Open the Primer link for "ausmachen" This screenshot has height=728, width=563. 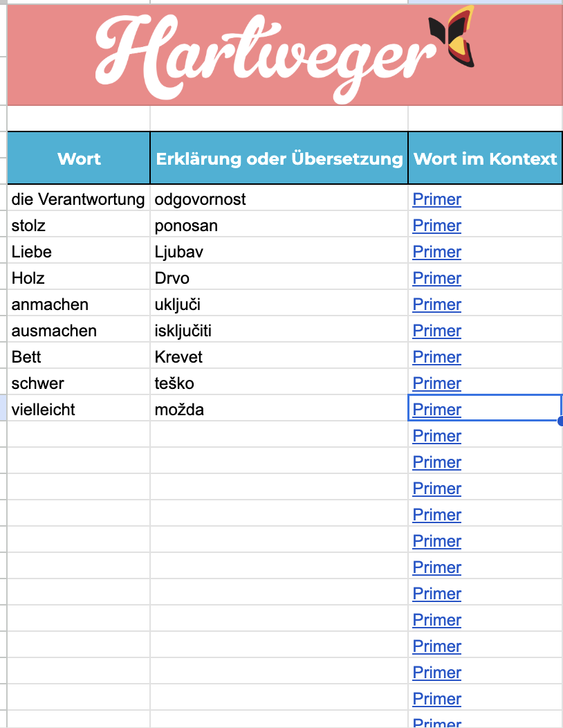point(436,331)
